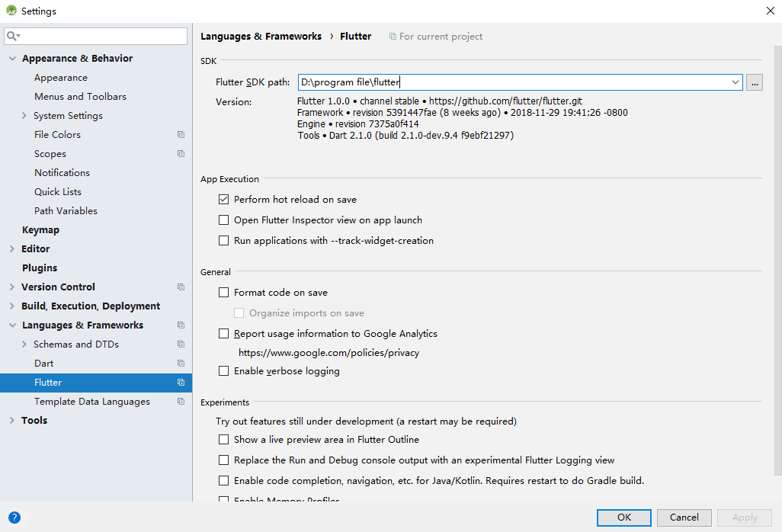782x532 pixels.
Task: Click the search magnifier icon in settings
Action: [x=13, y=36]
